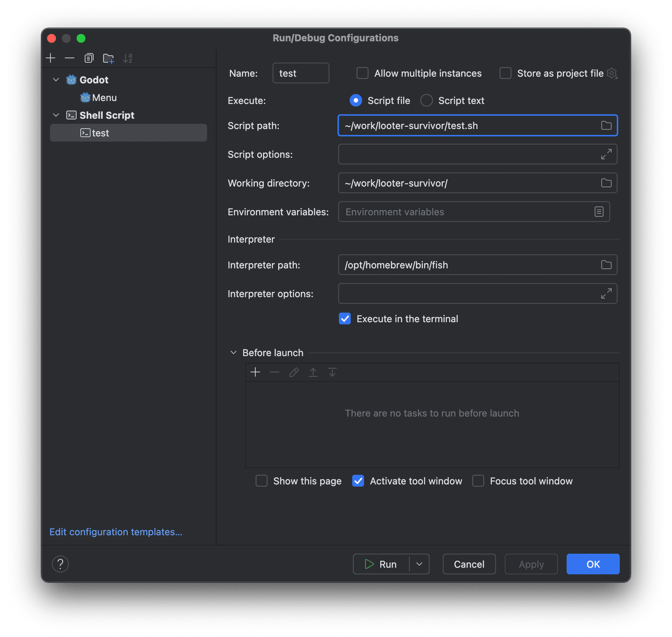This screenshot has height=637, width=672.
Task: Uncheck Execute in the terminal
Action: pos(345,319)
